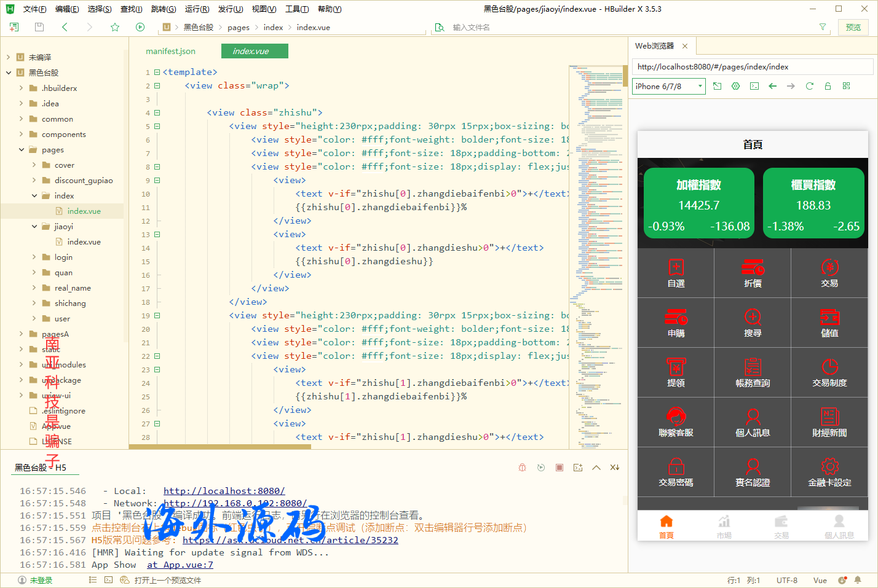Click the 预览 button at top right

pos(853,27)
